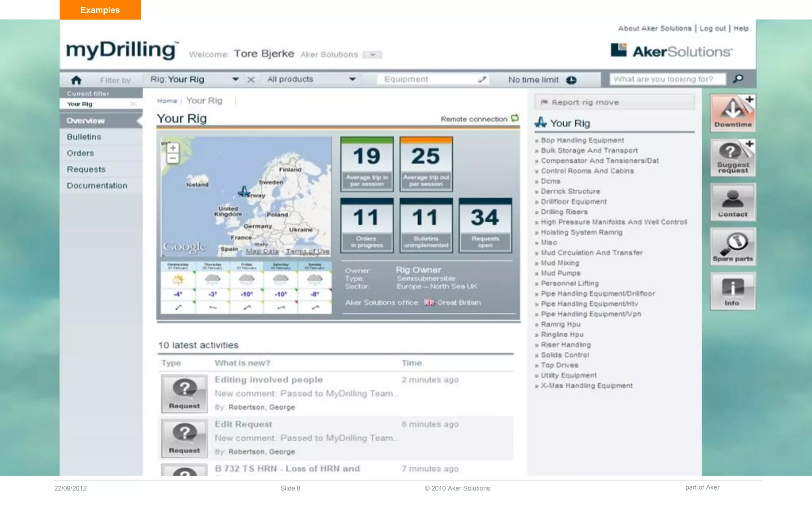This screenshot has width=812, height=508.
Task: Click the Suggest request icon
Action: tap(733, 158)
